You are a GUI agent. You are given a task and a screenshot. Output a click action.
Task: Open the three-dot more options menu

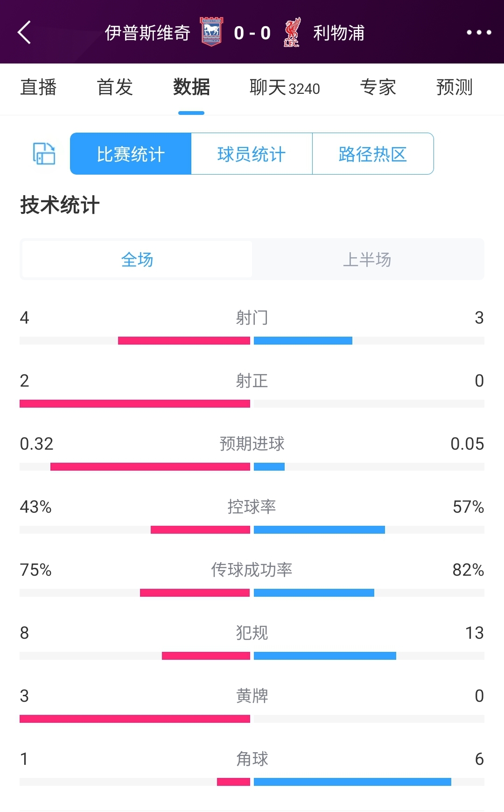479,32
